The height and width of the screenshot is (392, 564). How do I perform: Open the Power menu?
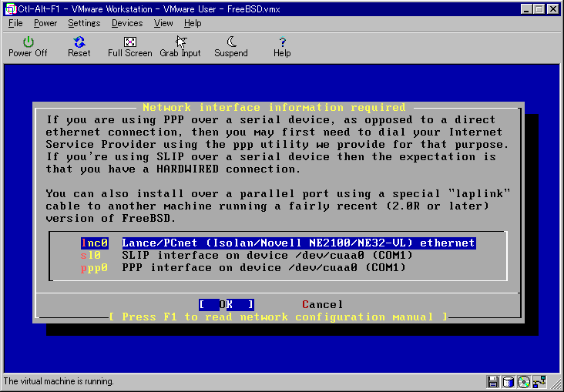[45, 23]
